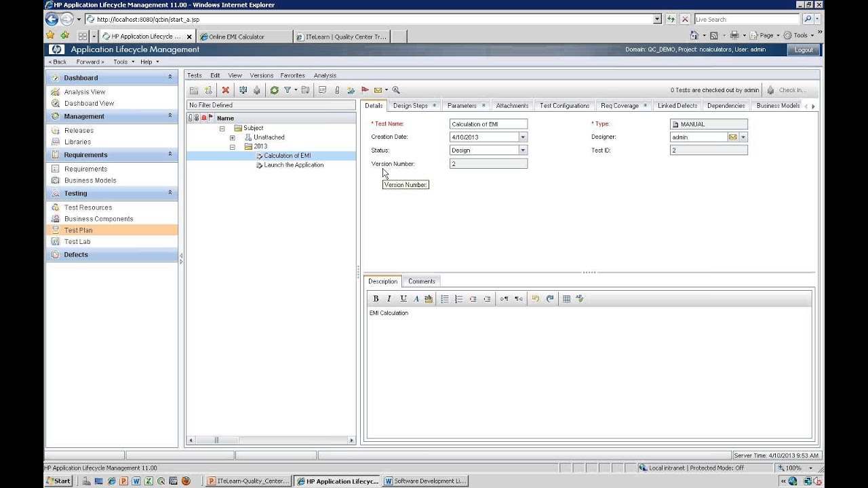Expand the Unattached tree node
Image resolution: width=868 pixels, height=488 pixels.
click(x=232, y=138)
